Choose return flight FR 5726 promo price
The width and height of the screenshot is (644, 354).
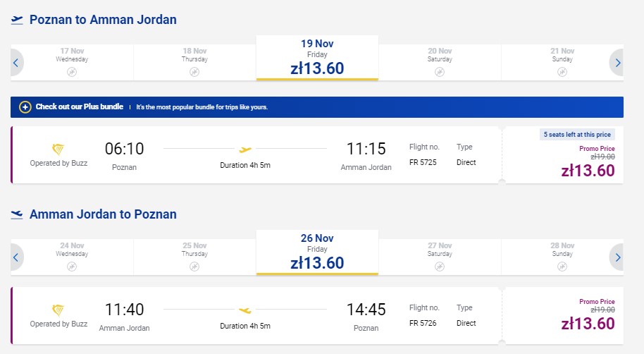[588, 324]
